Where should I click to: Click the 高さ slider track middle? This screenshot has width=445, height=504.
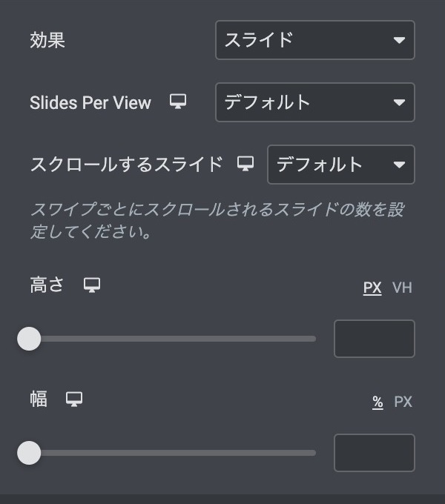[x=172, y=339]
